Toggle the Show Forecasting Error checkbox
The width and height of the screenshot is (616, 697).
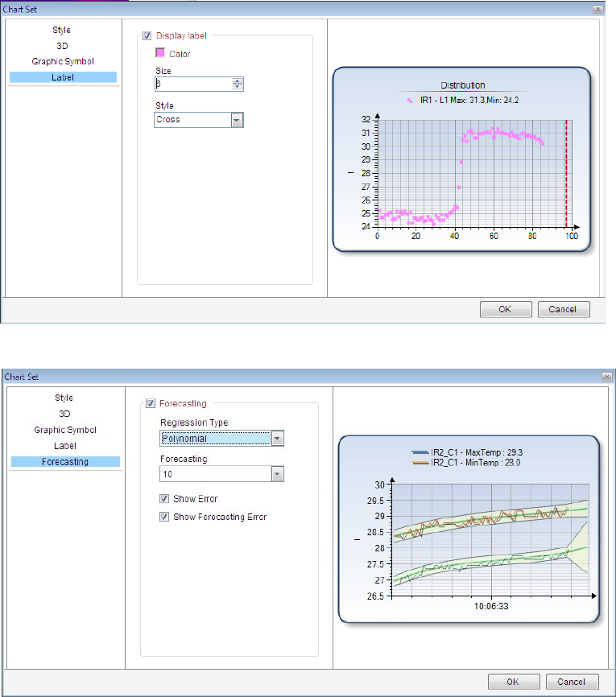(164, 517)
